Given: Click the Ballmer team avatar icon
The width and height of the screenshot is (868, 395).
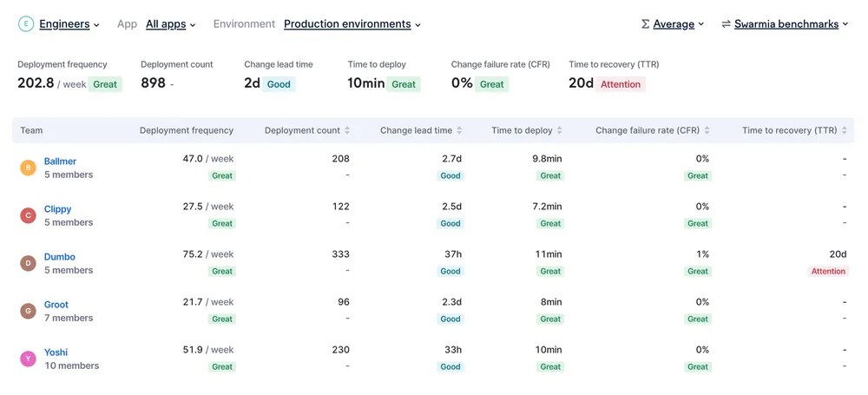Looking at the screenshot, I should tap(29, 168).
